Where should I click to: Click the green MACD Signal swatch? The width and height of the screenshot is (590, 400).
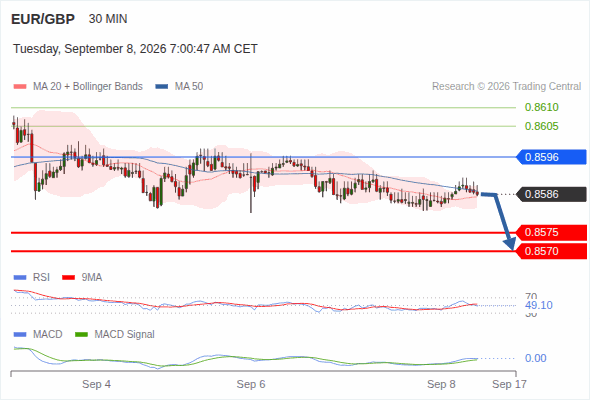(x=81, y=335)
